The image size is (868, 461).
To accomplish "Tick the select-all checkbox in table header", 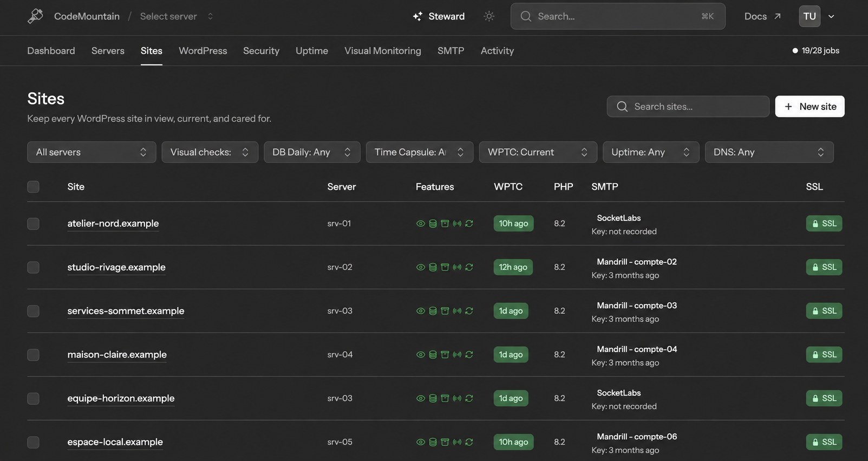I will coord(33,187).
